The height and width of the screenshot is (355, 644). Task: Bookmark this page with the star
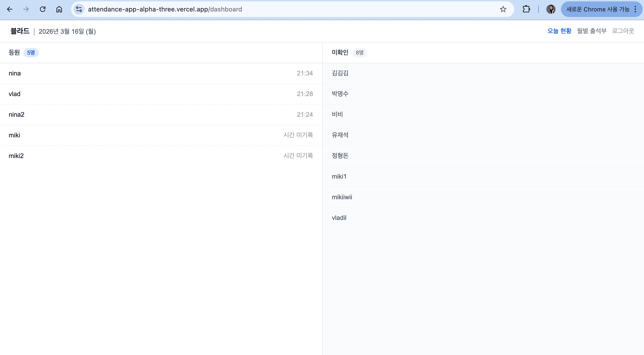(x=503, y=9)
